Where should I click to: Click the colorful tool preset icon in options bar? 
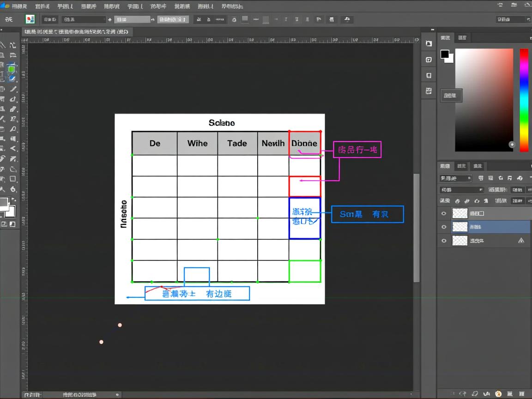coord(30,19)
